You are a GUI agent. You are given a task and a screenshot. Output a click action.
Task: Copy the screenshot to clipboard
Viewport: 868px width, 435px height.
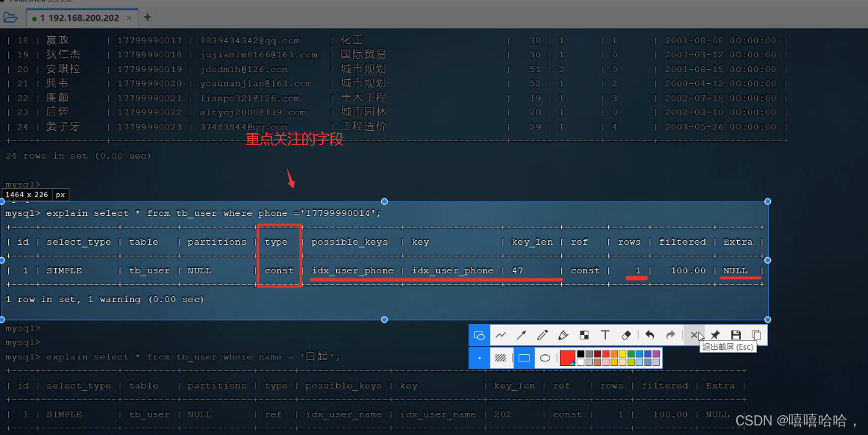click(757, 335)
